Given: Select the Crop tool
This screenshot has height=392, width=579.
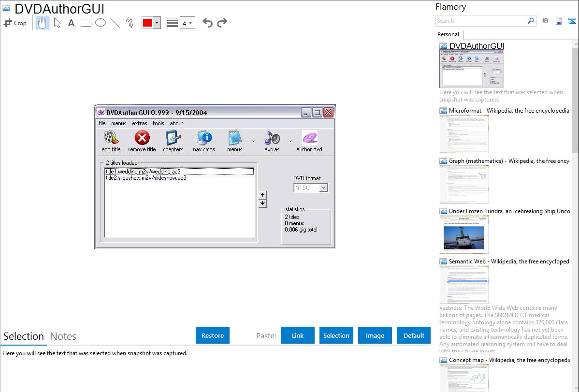Looking at the screenshot, I should coord(15,23).
